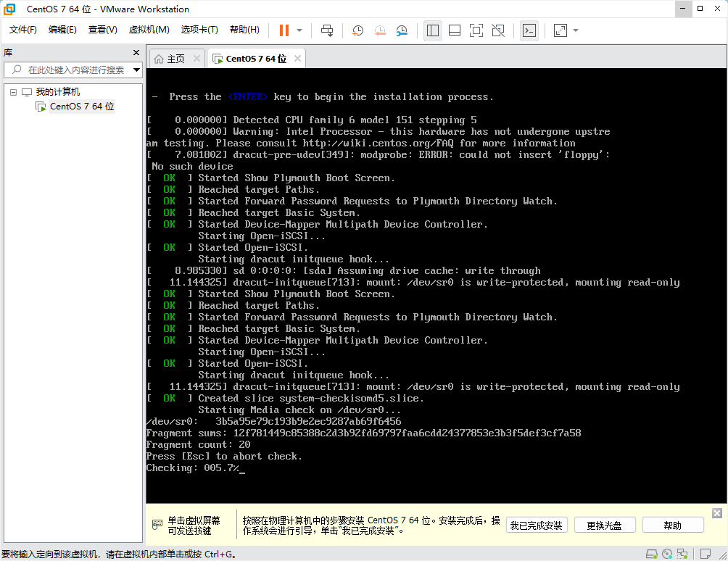This screenshot has height=561, width=728.
Task: Click the network adapter status icon
Action: tap(682, 554)
